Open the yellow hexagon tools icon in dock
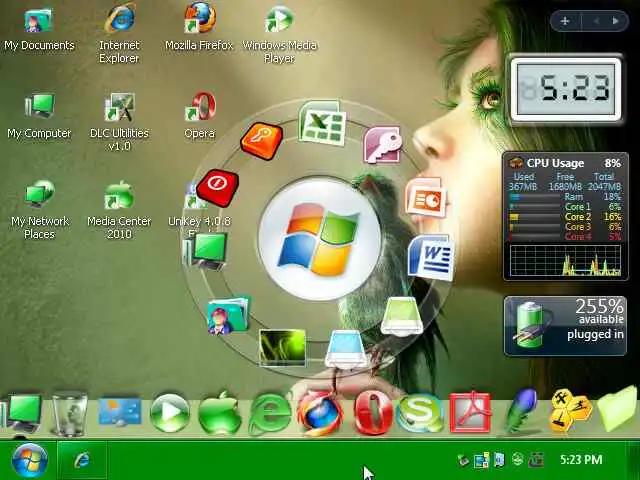Viewport: 640px width, 480px height. click(570, 411)
